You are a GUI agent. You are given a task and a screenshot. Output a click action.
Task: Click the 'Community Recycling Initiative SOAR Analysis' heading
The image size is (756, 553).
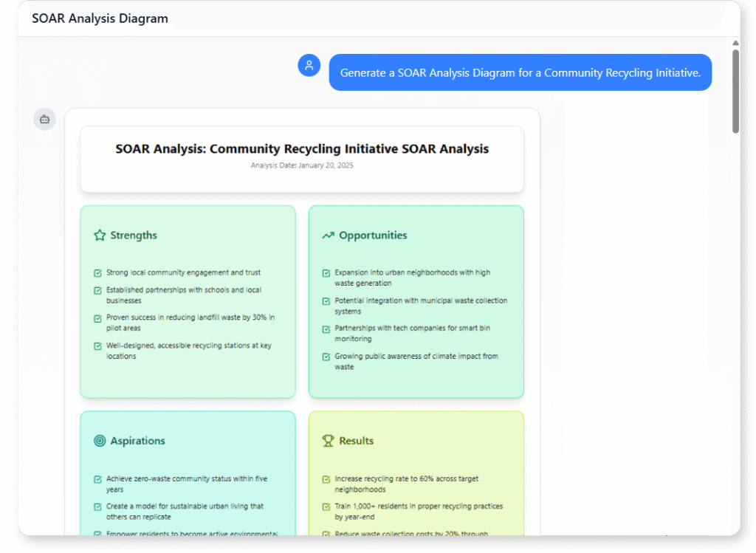[302, 148]
